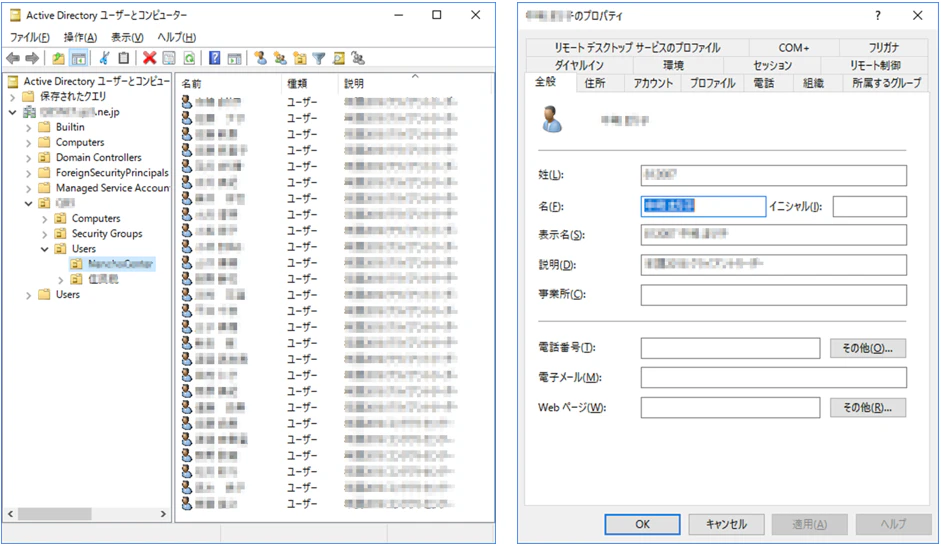Click the add-to-group icon at the toolbar end
Viewport: 941px width, 546px height.
(x=358, y=58)
